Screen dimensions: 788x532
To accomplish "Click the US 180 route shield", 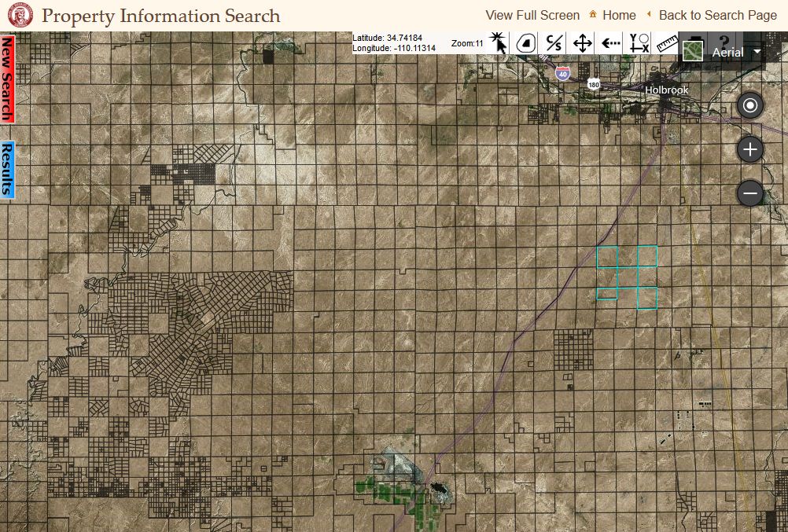I will [594, 84].
